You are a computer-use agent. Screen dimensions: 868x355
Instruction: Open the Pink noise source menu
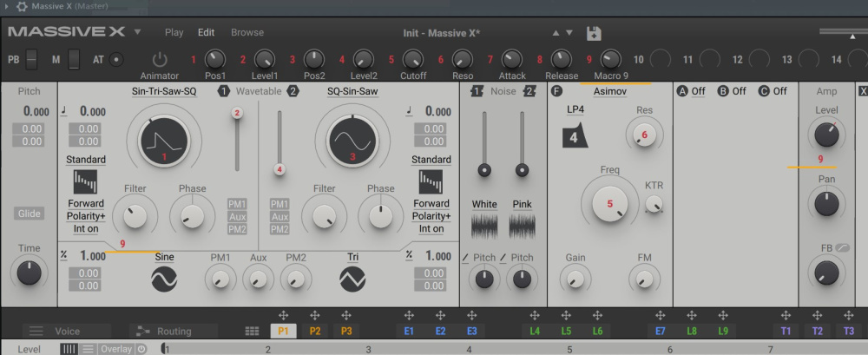point(522,204)
